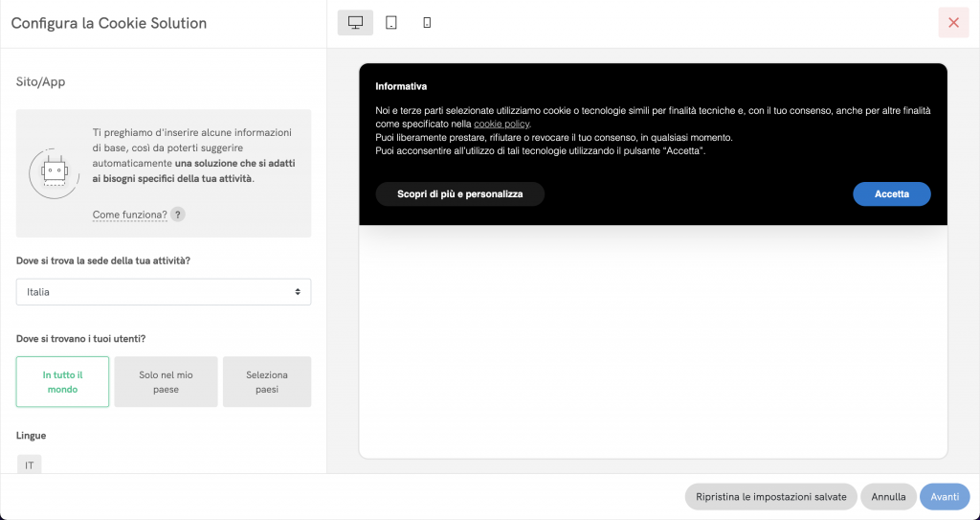Screen dimensions: 980x520
Task: Click the Informativa banner heading
Action: click(x=401, y=86)
